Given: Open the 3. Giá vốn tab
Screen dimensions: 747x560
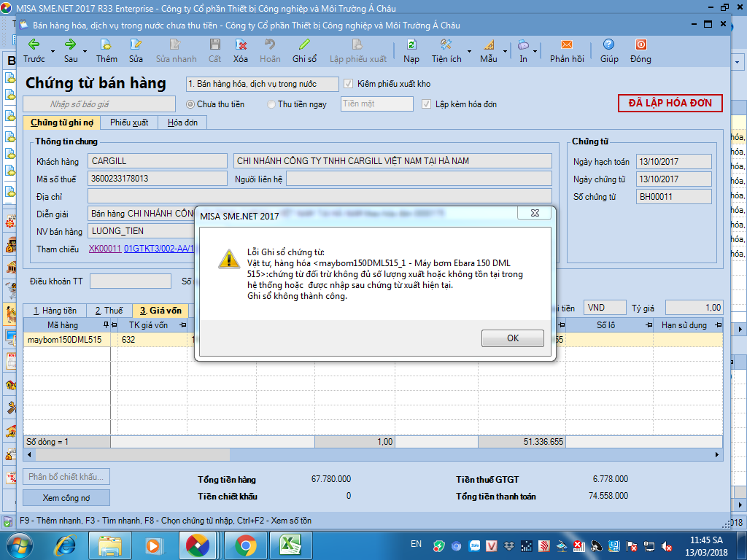Looking at the screenshot, I should click(x=160, y=311).
